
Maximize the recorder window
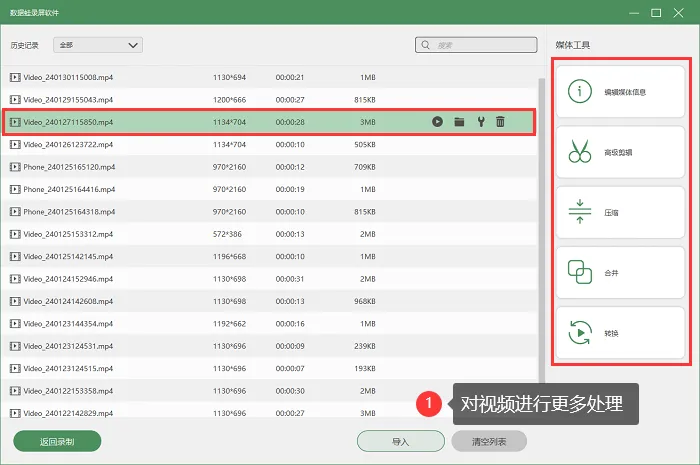coord(656,13)
